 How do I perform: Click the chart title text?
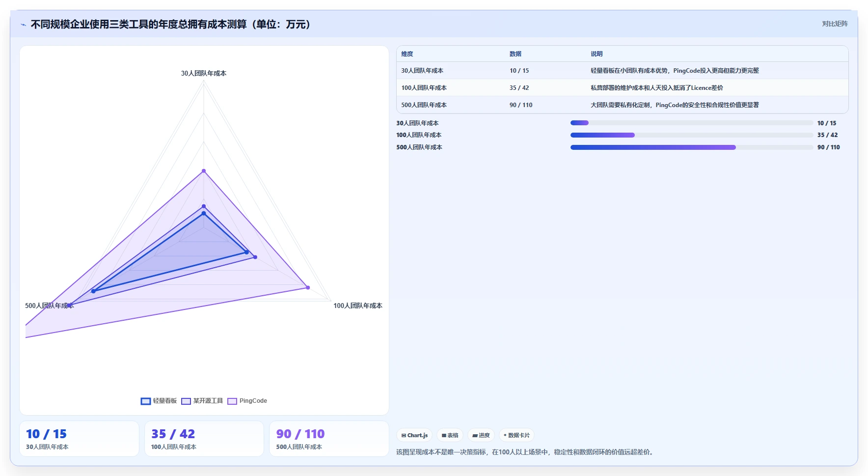[x=173, y=25]
